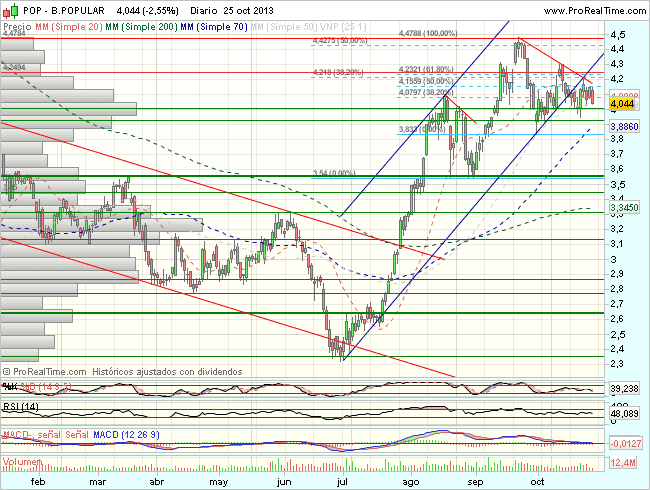This screenshot has width=650, height=490.
Task: Click the 3,8860 moving average price tag
Action: [x=624, y=126]
